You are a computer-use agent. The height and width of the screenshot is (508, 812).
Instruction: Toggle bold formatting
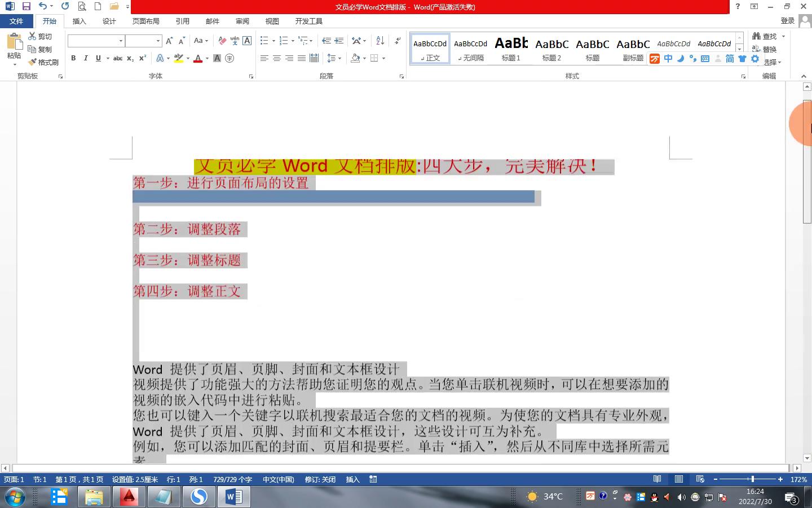tap(73, 58)
